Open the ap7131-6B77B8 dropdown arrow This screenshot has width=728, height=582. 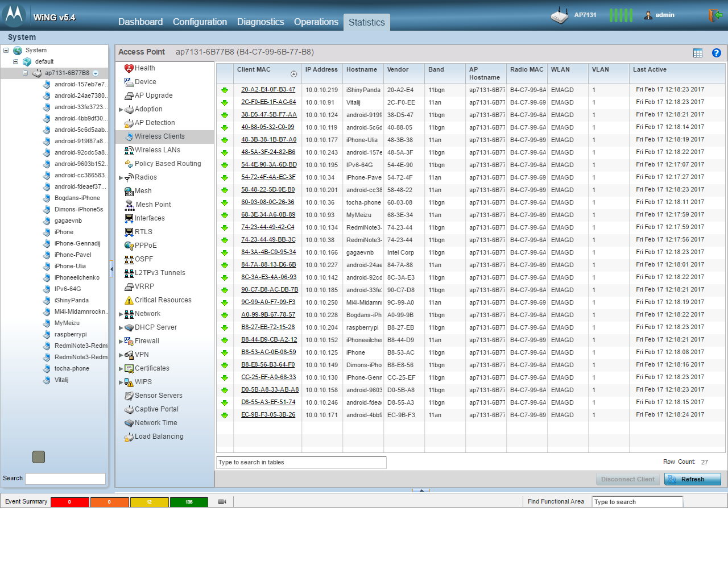click(96, 73)
